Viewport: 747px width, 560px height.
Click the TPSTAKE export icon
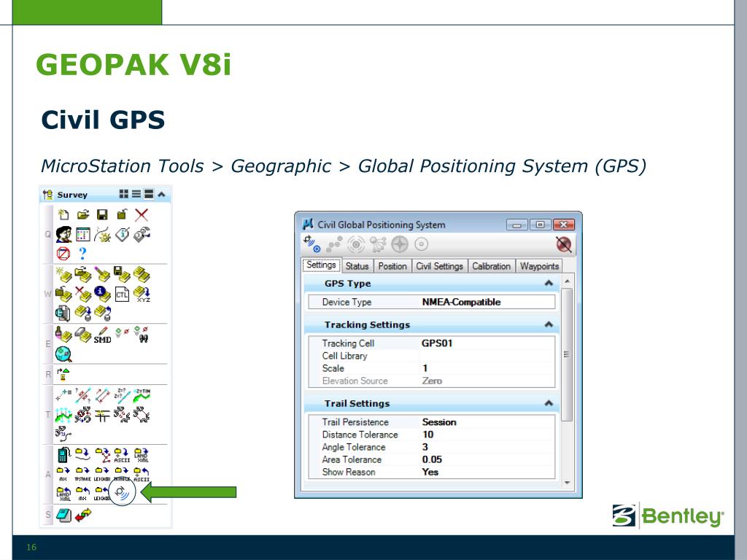coord(83,474)
